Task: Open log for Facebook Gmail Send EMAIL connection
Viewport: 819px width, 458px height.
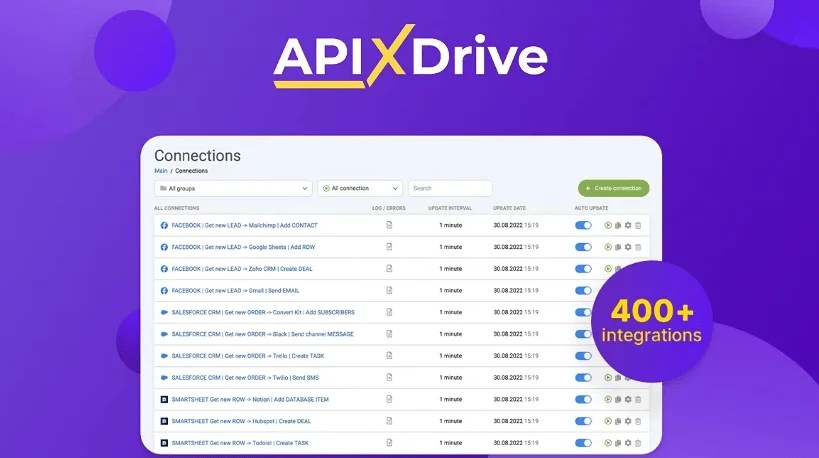Action: [x=389, y=290]
